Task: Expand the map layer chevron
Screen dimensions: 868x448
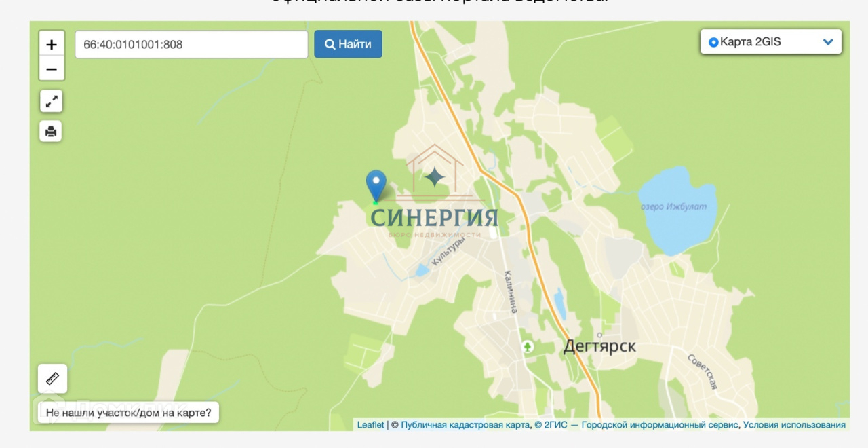Action: (828, 42)
